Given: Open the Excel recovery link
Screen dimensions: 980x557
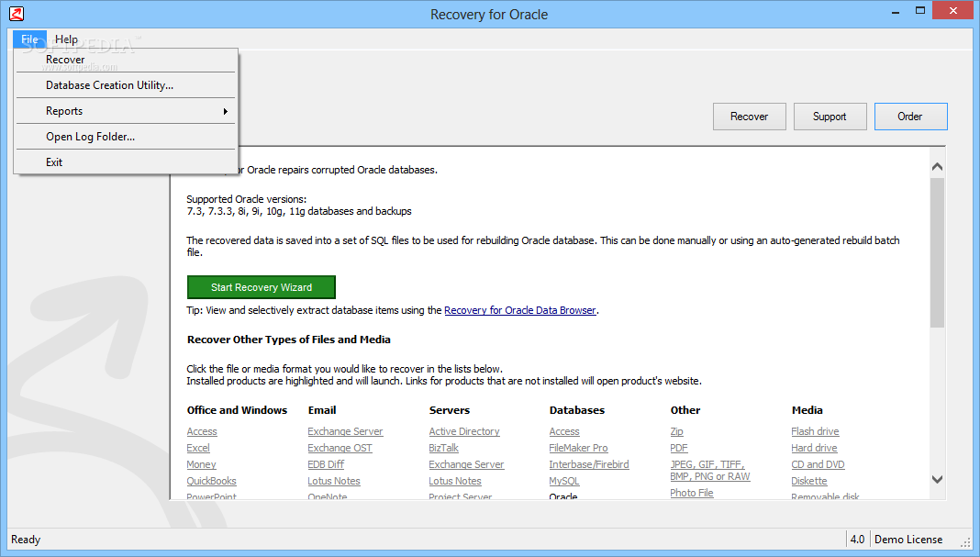Looking at the screenshot, I should pyautogui.click(x=198, y=448).
